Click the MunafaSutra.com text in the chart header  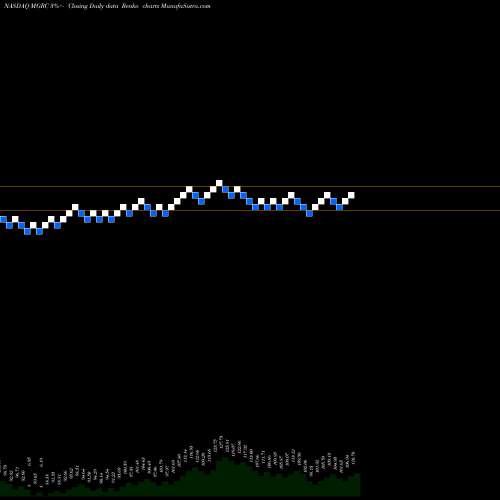pyautogui.click(x=185, y=6)
